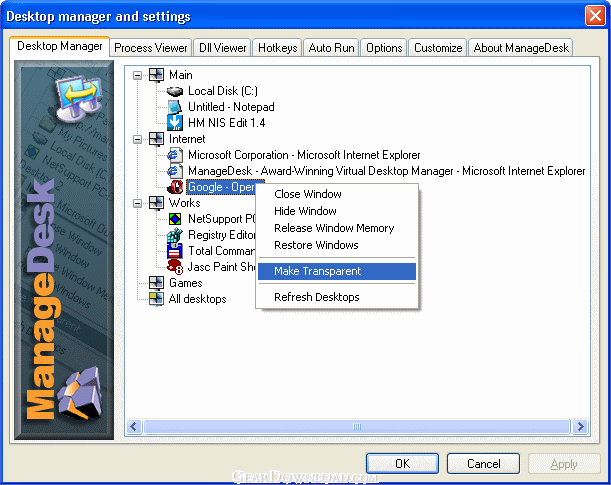Image resolution: width=611 pixels, height=485 pixels.
Task: Click the Local Disk (C:) drive icon
Action: click(x=175, y=91)
